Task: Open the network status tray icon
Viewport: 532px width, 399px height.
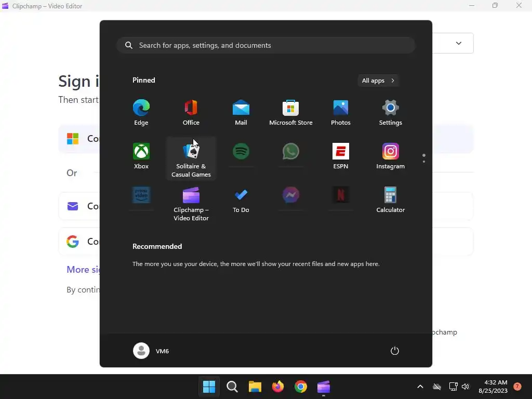Action: coord(453,387)
